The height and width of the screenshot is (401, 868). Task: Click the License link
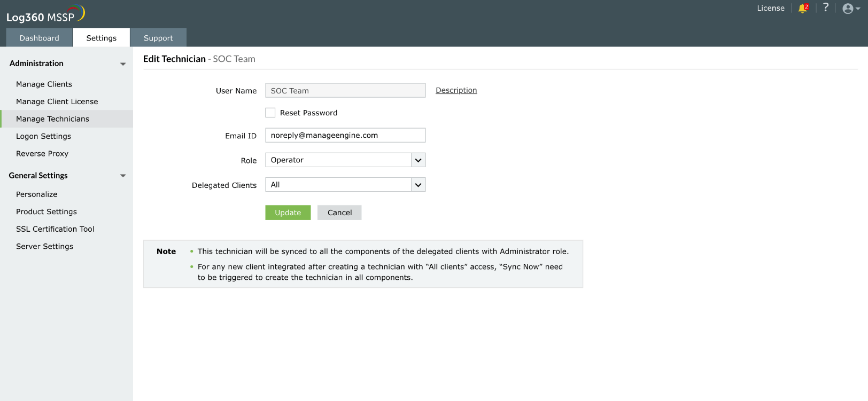click(x=771, y=8)
